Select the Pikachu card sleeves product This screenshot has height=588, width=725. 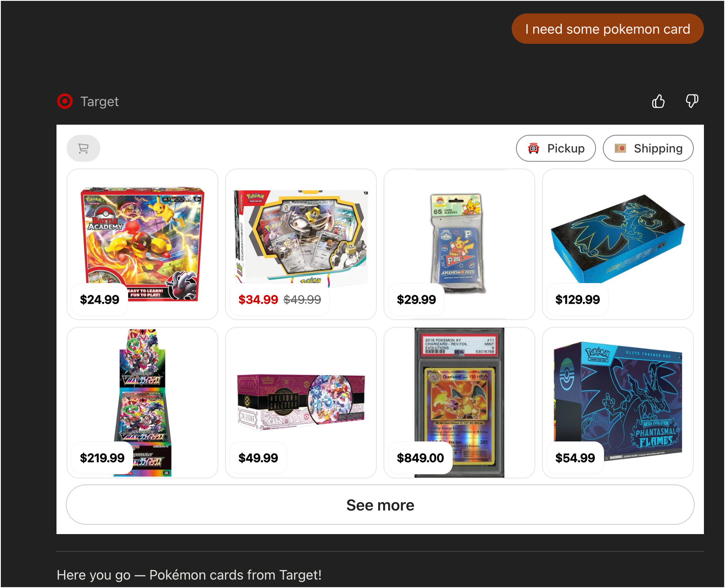click(x=459, y=244)
